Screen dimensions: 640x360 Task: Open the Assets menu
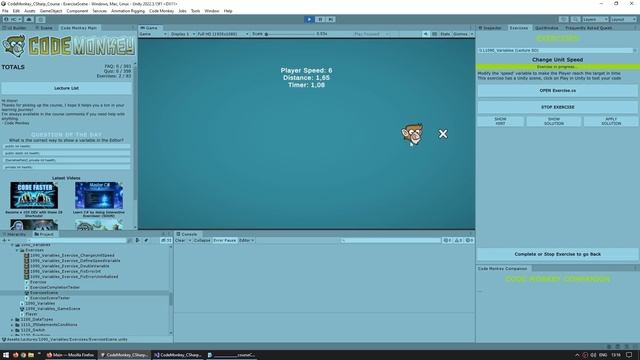click(x=29, y=11)
